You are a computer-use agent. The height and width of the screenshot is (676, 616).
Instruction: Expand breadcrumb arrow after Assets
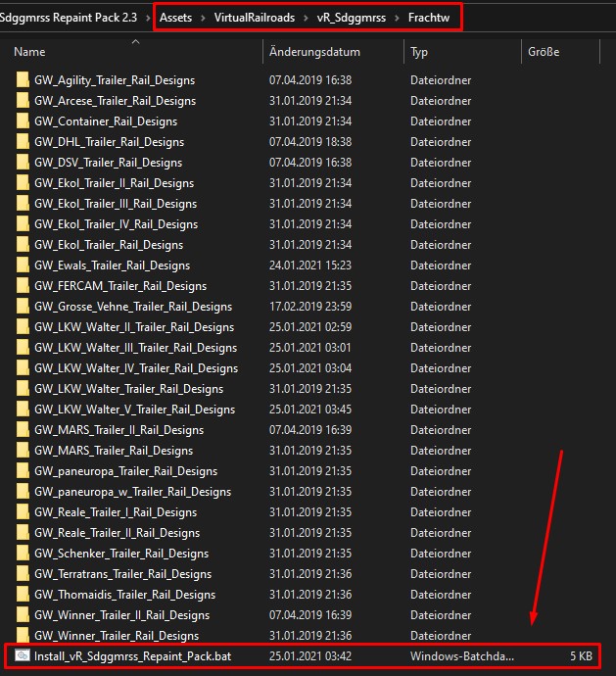(203, 16)
